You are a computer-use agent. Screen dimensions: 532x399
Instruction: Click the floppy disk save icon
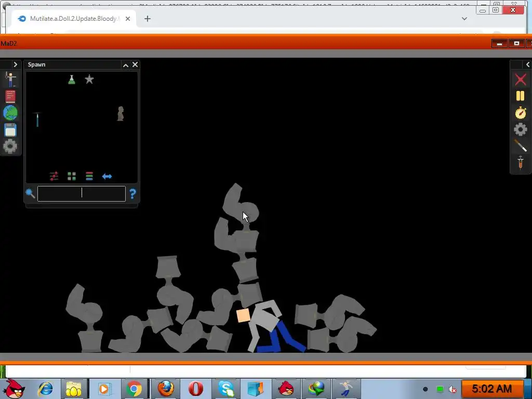[10, 130]
